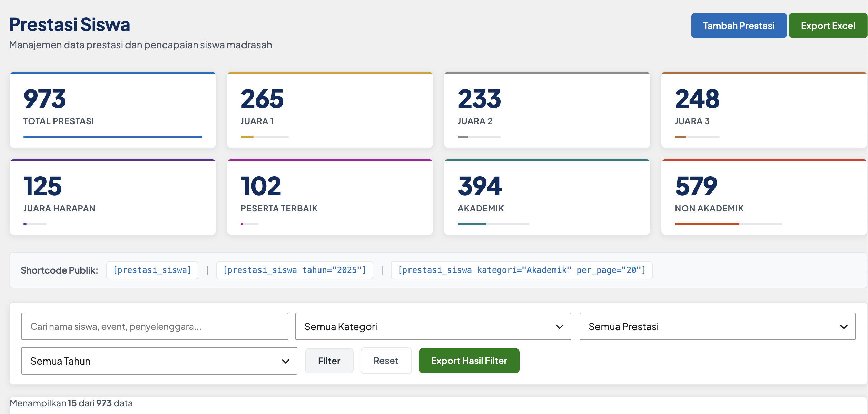
Task: Select the [prestasi_siswa] shortcode
Action: pyautogui.click(x=152, y=270)
